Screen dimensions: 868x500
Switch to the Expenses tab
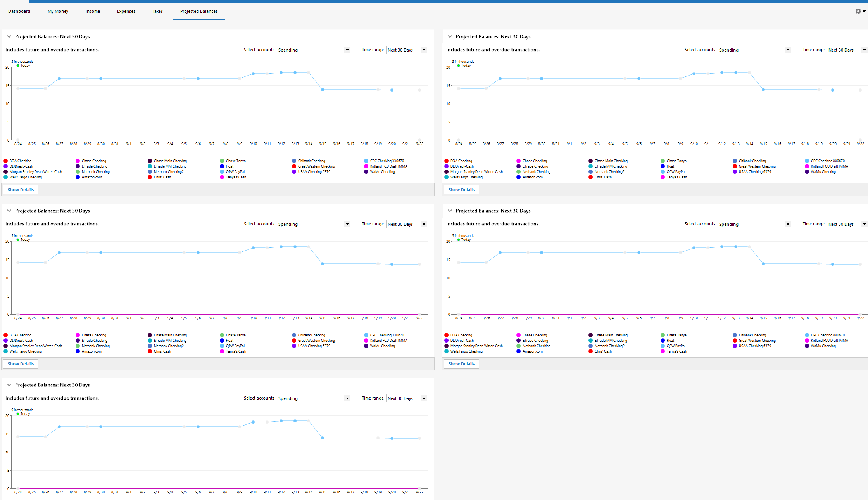tap(126, 11)
